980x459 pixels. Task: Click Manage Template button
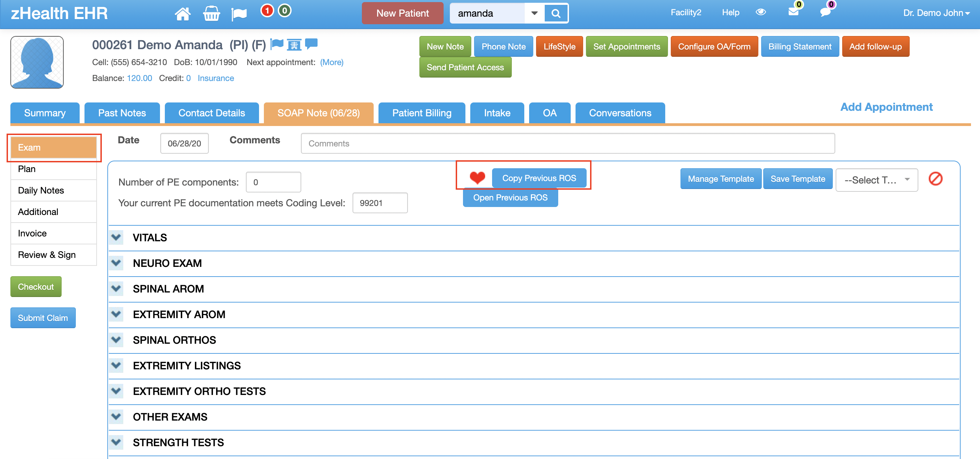(x=721, y=179)
